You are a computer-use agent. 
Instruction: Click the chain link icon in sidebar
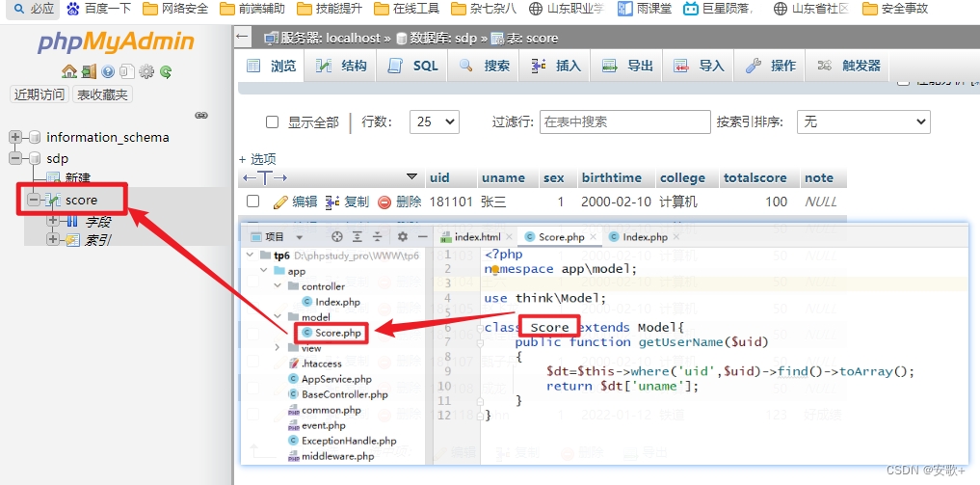pyautogui.click(x=201, y=115)
